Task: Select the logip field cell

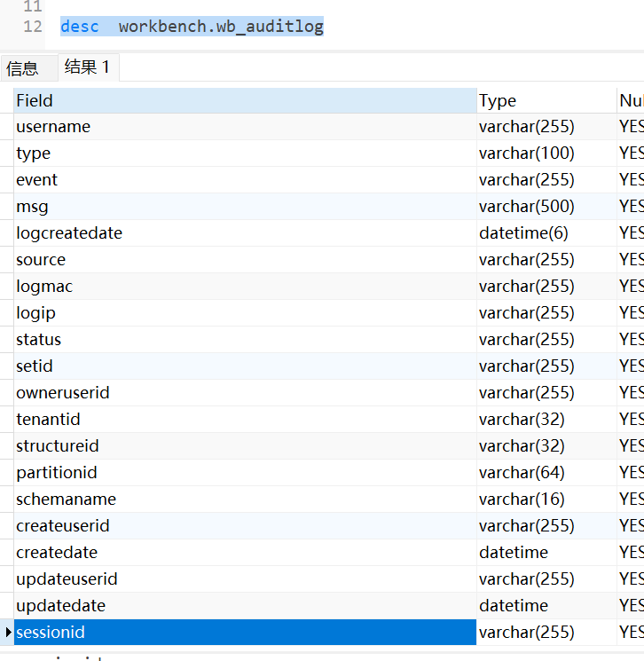Action: 246,313
